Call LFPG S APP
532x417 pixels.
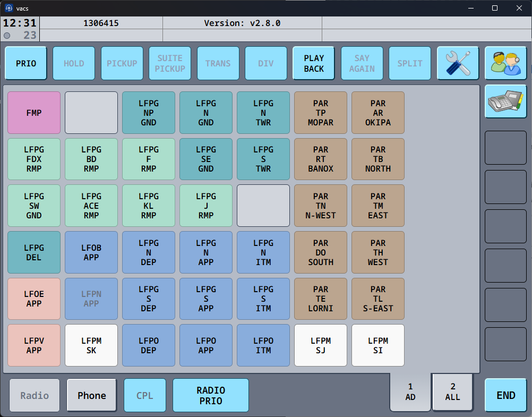pos(206,299)
